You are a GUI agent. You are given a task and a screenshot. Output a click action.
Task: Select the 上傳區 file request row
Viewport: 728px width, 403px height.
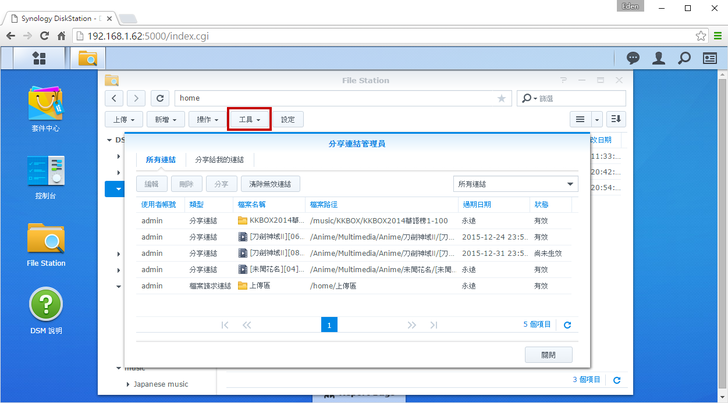pyautogui.click(x=350, y=285)
